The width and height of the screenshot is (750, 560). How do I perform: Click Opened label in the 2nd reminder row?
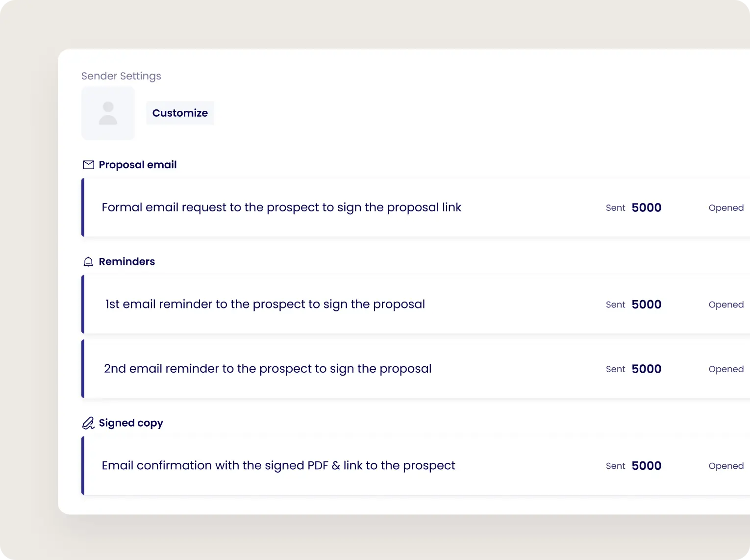point(726,369)
